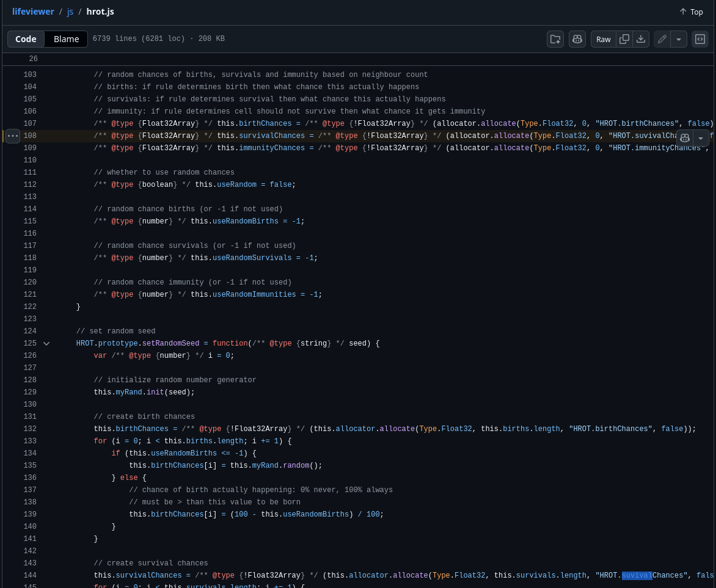Expand Copilot options dropdown on line 108
The image size is (716, 588).
[701, 138]
